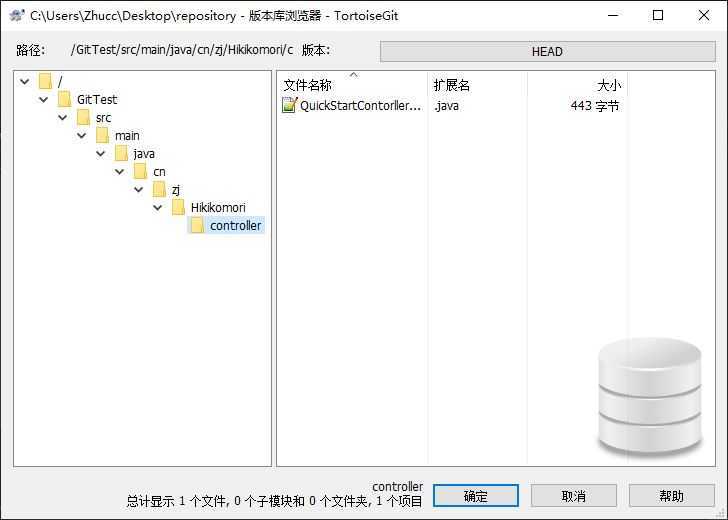Close the repository browser window
This screenshot has height=520, width=728.
point(703,15)
